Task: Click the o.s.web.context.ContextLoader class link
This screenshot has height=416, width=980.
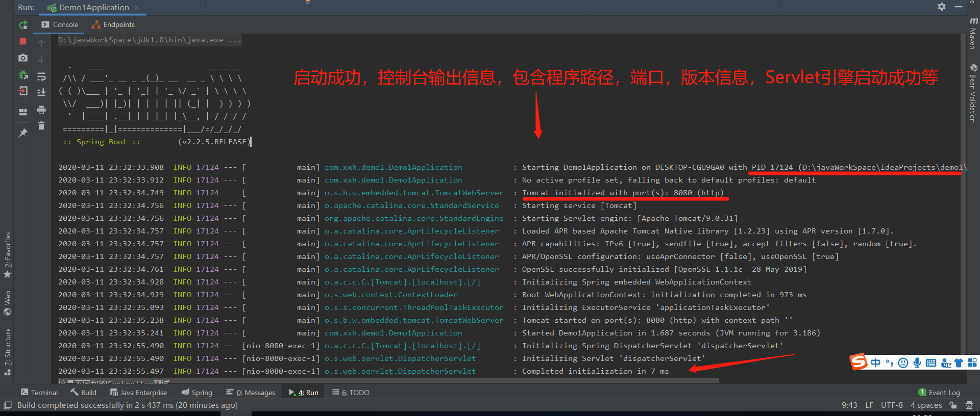Action: point(391,295)
